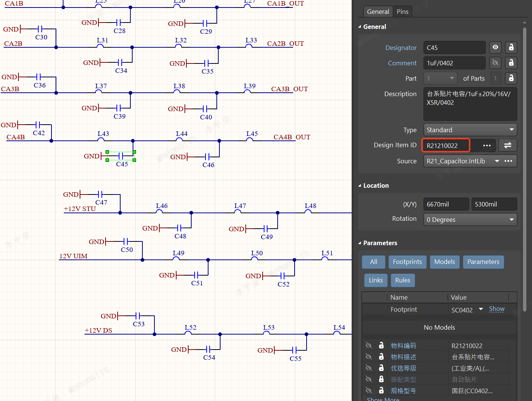Toggle Comment visibility hidden-eye icon
The image size is (532, 401).
tap(495, 63)
